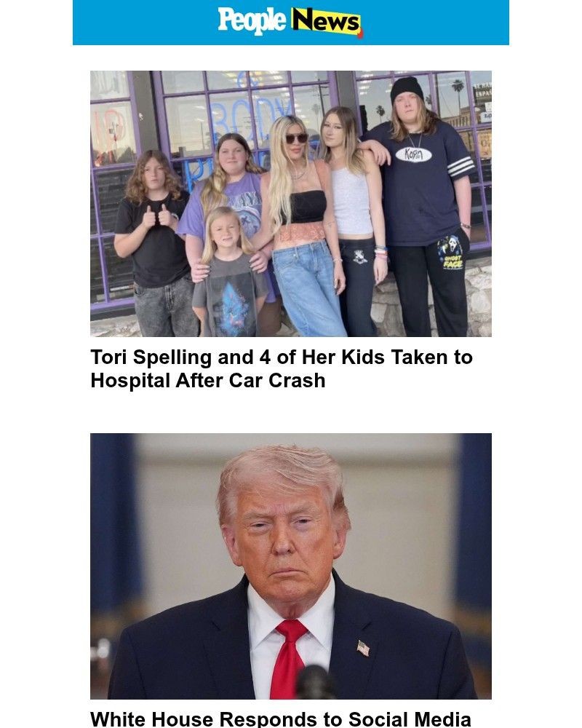582x728 pixels.
Task: Open the White House Responds headline
Action: (281, 719)
